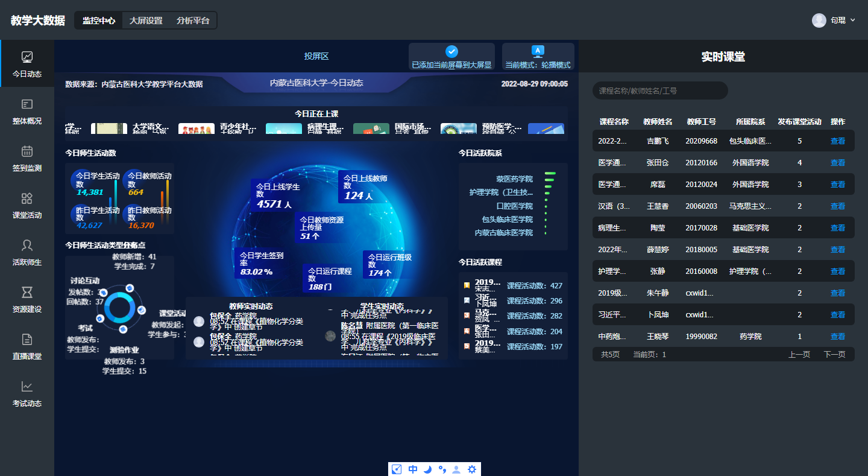Screen dimensions: 868x476
Task: Click the input method settings gear
Action: pyautogui.click(x=472, y=469)
